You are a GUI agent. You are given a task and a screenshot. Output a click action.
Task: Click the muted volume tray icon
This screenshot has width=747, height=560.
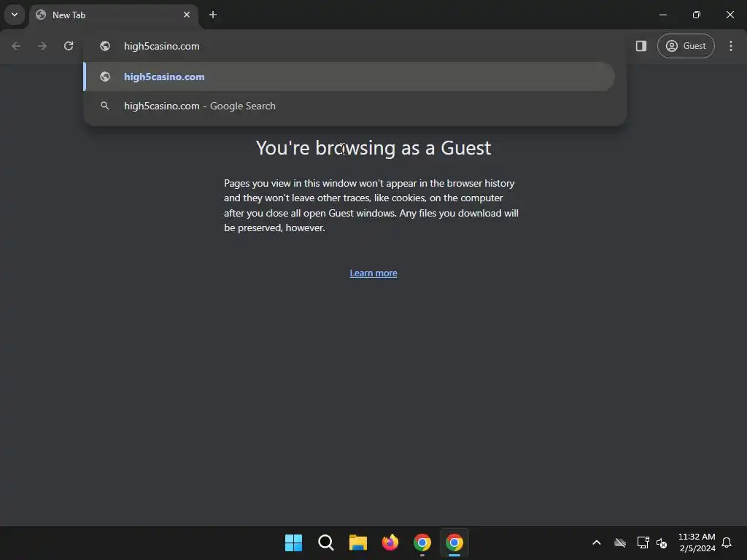(662, 542)
